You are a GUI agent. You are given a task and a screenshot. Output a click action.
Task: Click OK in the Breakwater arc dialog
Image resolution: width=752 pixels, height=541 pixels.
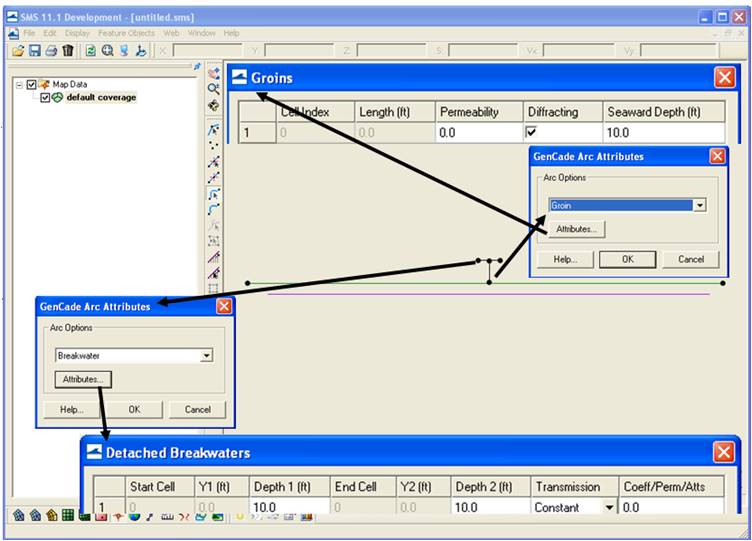pyautogui.click(x=134, y=409)
